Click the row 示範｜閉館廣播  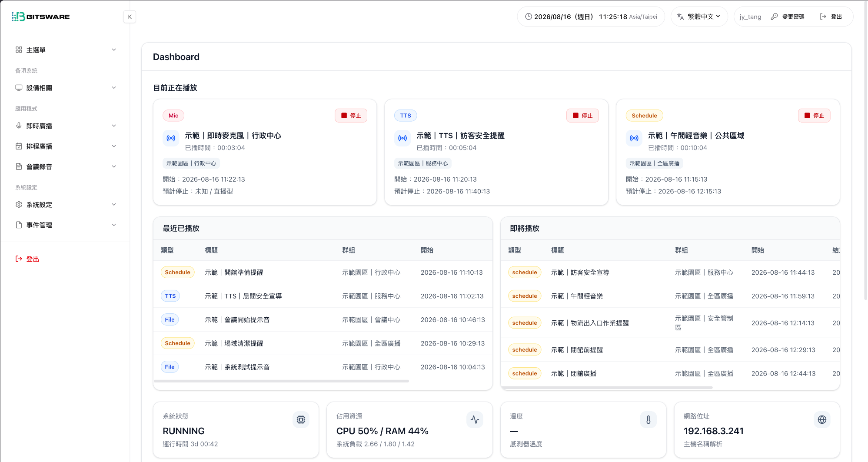670,373
